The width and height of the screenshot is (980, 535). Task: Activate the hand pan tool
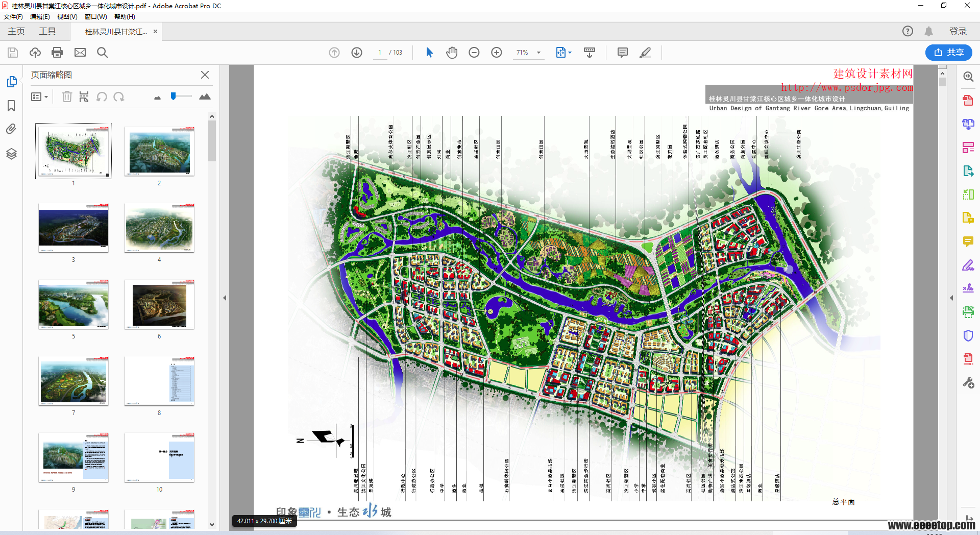452,53
